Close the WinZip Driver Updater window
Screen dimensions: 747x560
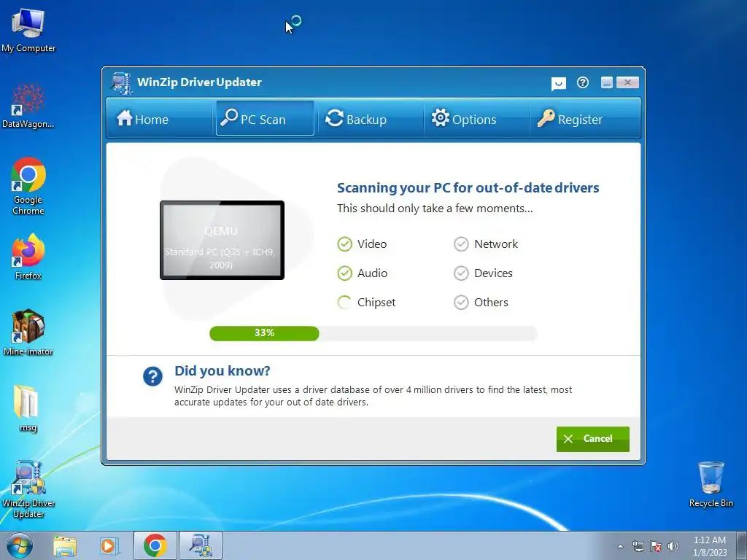(x=627, y=82)
